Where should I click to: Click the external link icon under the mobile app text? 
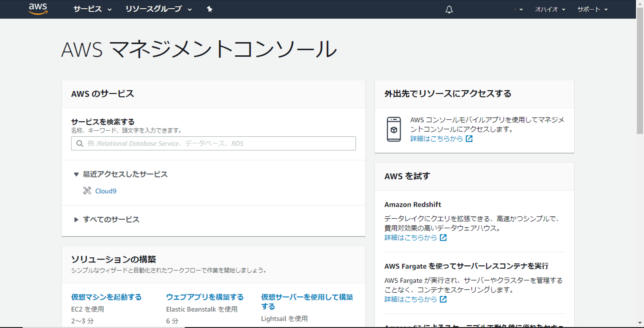coord(469,139)
